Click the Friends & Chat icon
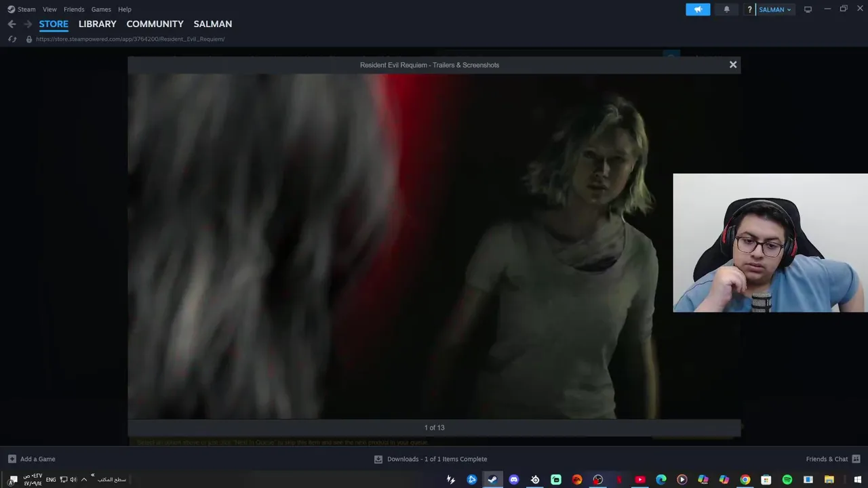 pos(856,459)
